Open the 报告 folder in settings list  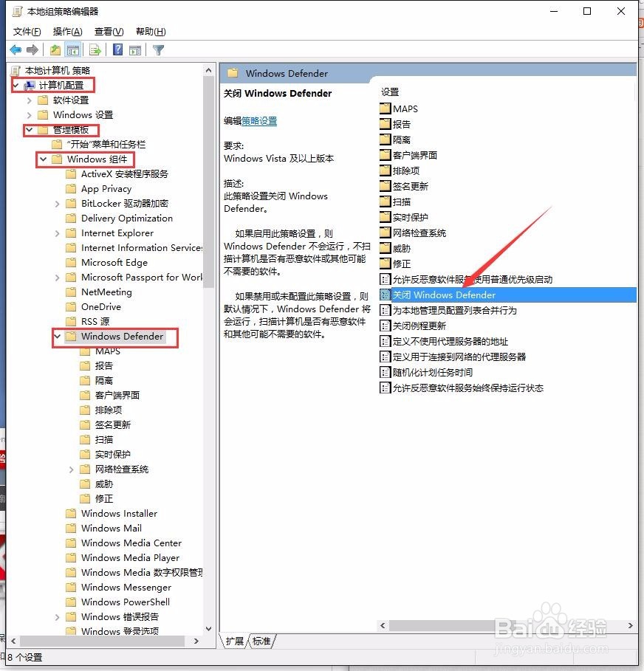(395, 124)
